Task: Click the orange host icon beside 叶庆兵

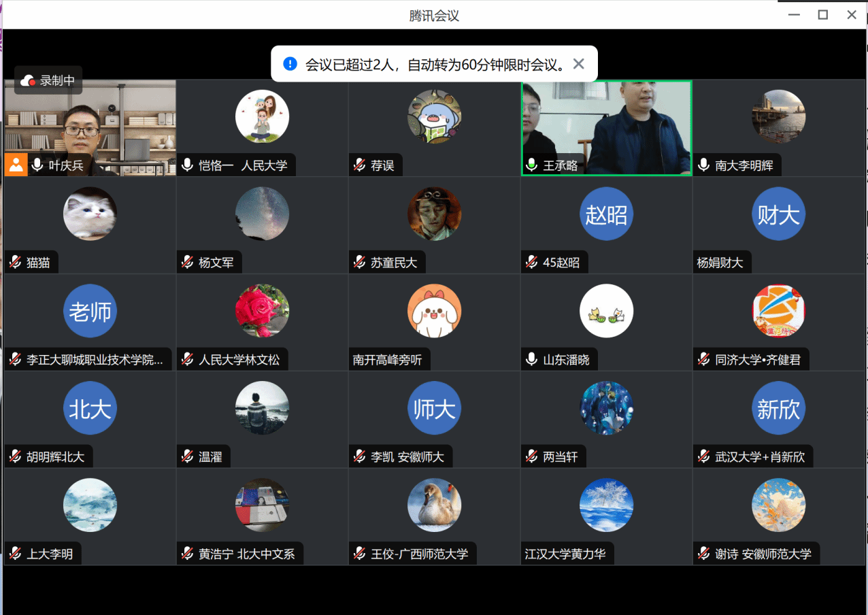Action: (16, 165)
